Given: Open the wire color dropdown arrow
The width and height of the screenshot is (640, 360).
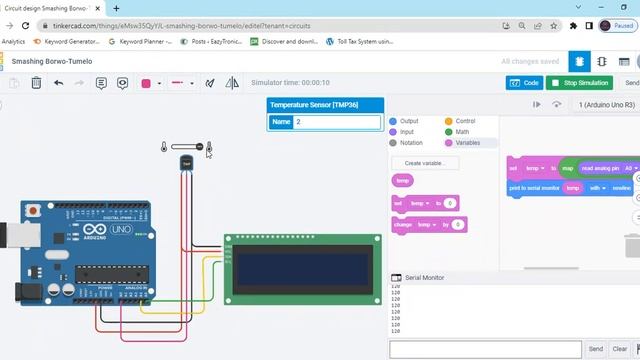Looking at the screenshot, I should point(159,83).
